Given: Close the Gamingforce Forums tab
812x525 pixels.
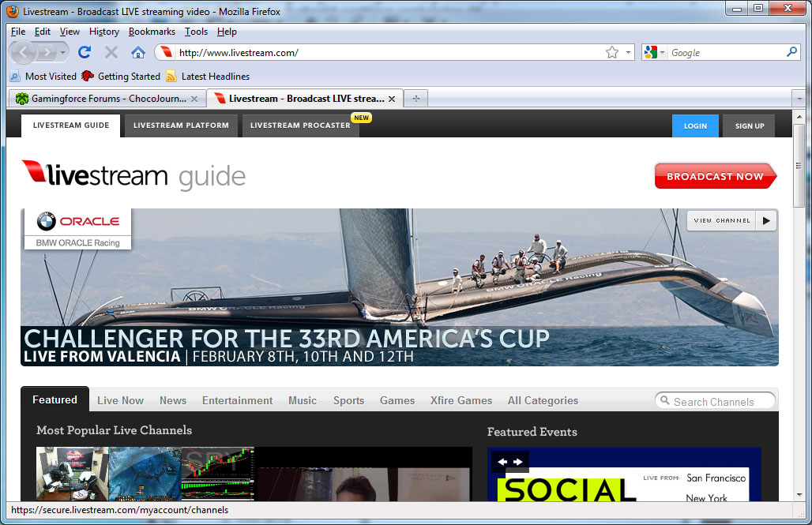Looking at the screenshot, I should pos(194,99).
